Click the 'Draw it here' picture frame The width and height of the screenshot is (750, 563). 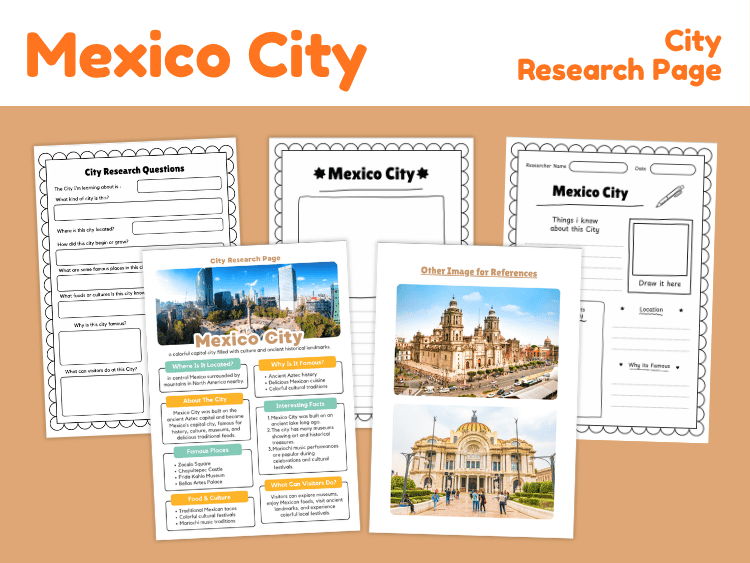[x=660, y=256]
